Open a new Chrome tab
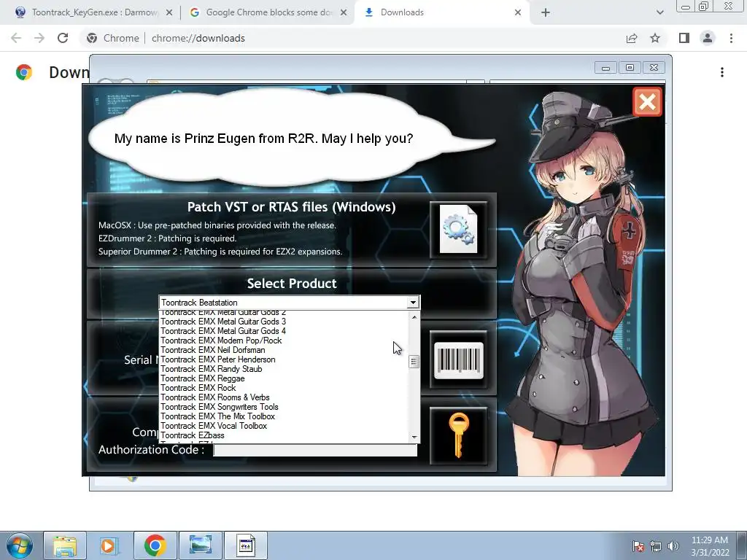 click(x=546, y=13)
